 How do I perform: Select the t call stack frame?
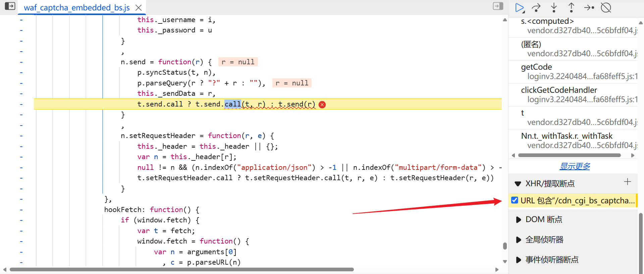[x=573, y=118]
